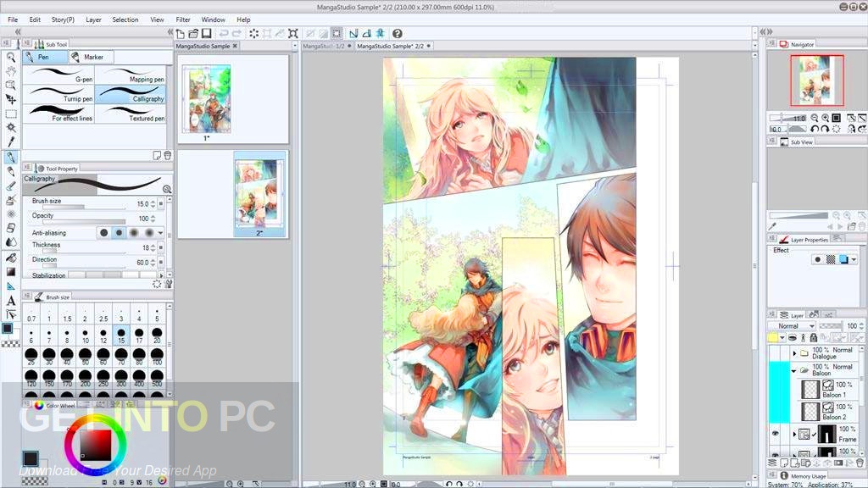The height and width of the screenshot is (488, 868).
Task: Click wrench icon in Tool Property
Action: [x=169, y=284]
